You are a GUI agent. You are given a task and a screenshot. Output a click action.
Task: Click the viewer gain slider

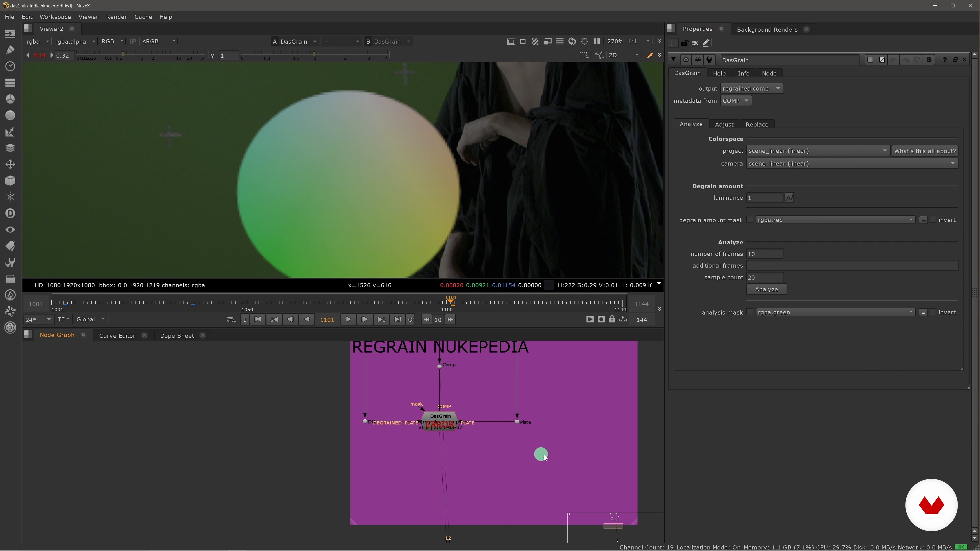coord(141,55)
